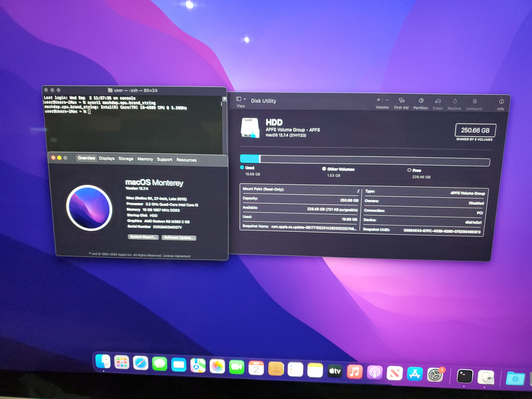The width and height of the screenshot is (532, 399).
Task: Remove volume with the minus button
Action: point(387,100)
